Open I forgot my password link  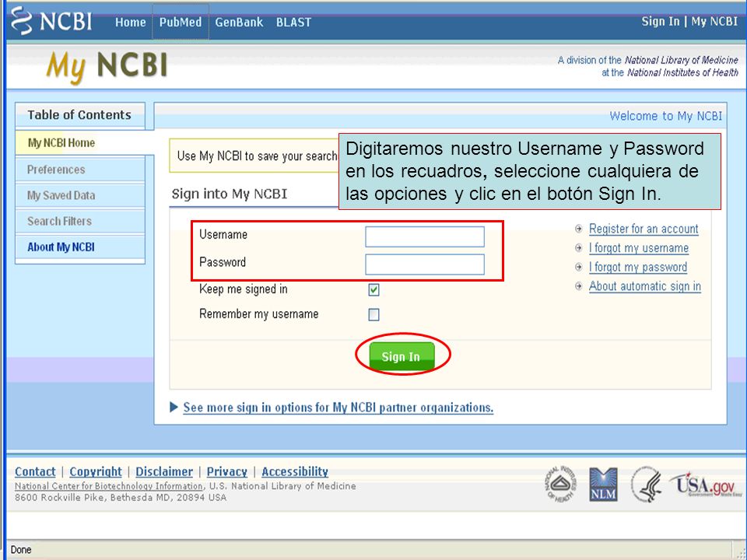coord(638,267)
